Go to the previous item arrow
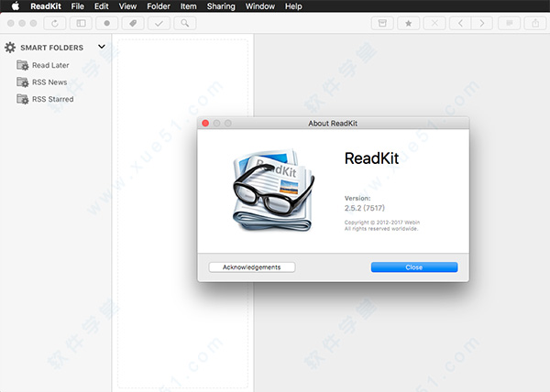This screenshot has width=550, height=392. (460, 24)
